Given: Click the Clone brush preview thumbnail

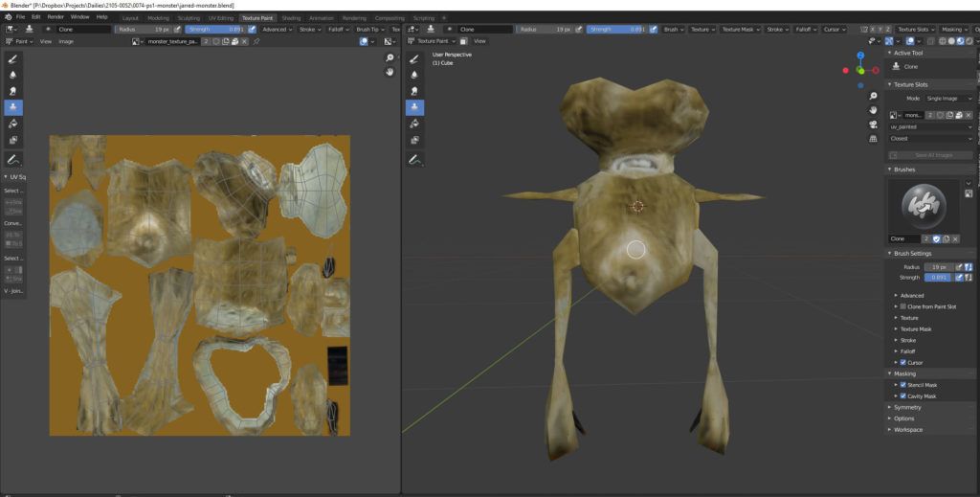Looking at the screenshot, I should pyautogui.click(x=924, y=204).
